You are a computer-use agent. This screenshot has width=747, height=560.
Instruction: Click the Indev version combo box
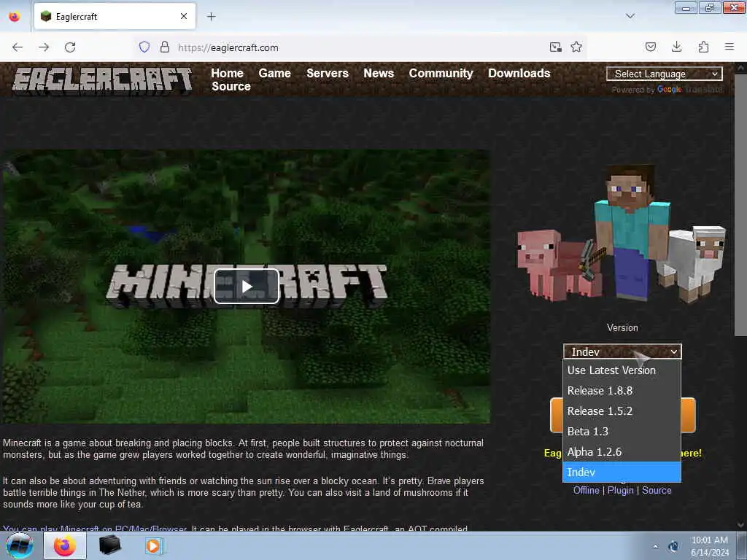coord(622,351)
